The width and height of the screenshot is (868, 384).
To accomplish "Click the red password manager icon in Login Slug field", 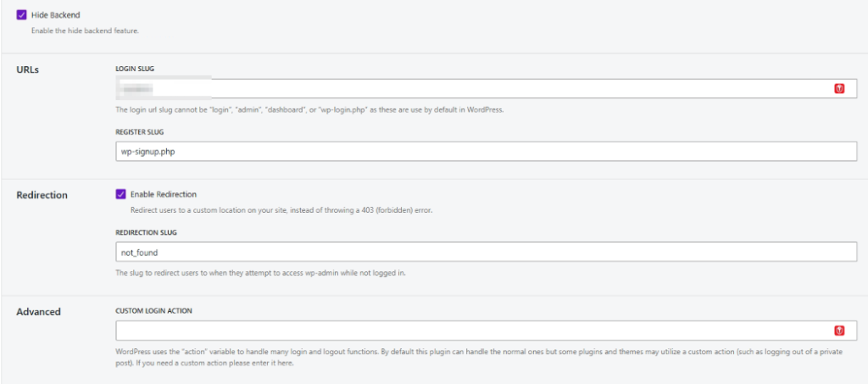I will (x=839, y=88).
